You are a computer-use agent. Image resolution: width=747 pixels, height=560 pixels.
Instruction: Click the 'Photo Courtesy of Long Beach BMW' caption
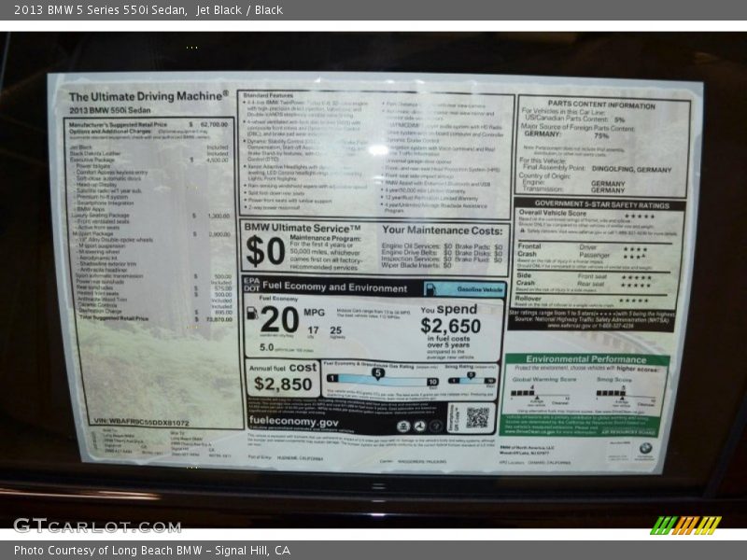point(108,551)
